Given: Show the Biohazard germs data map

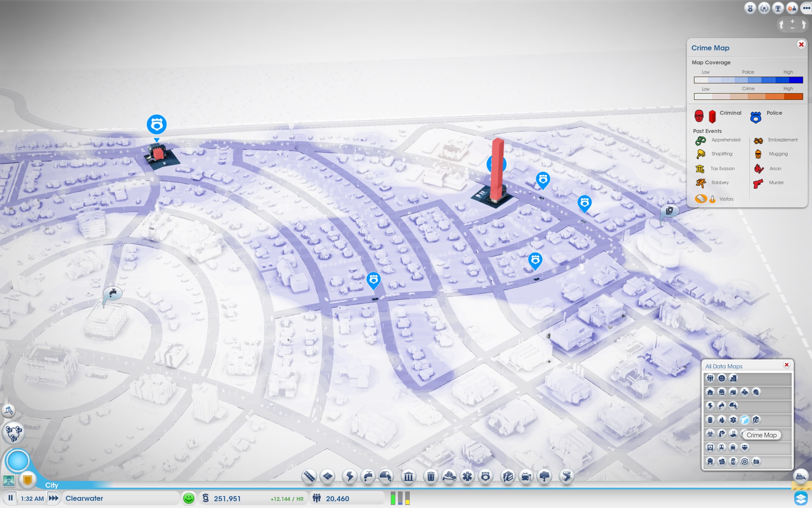Looking at the screenshot, I should point(710,434).
